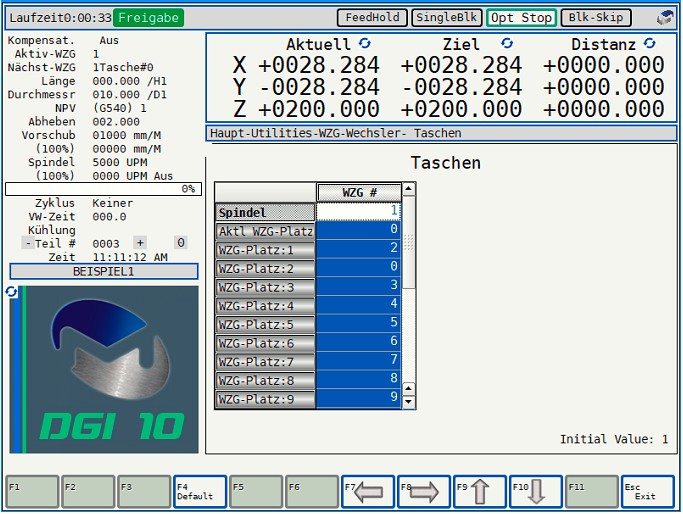Click the WZG # column header

[359, 192]
